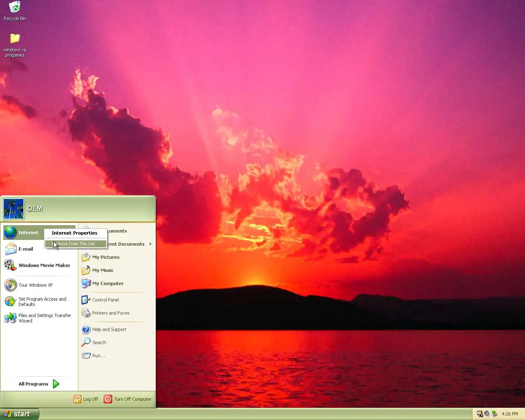Click the Windows activation keys tray icon
The width and height of the screenshot is (525, 420).
(x=479, y=414)
